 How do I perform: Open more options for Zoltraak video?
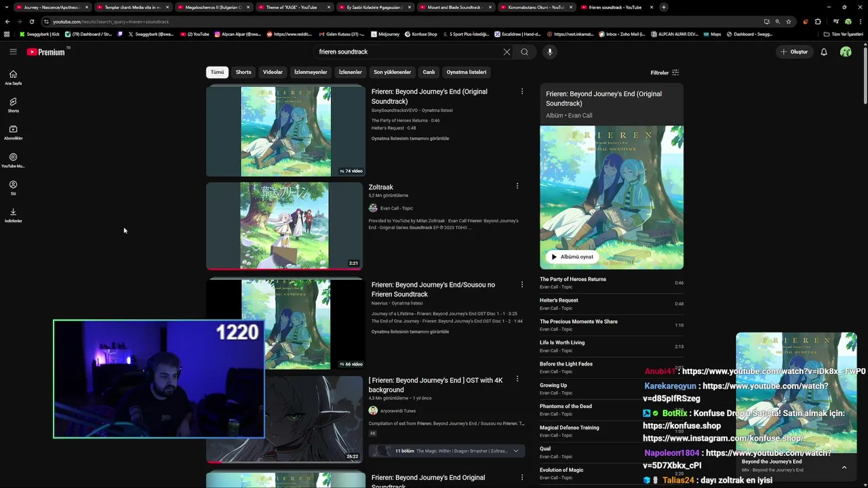point(517,186)
